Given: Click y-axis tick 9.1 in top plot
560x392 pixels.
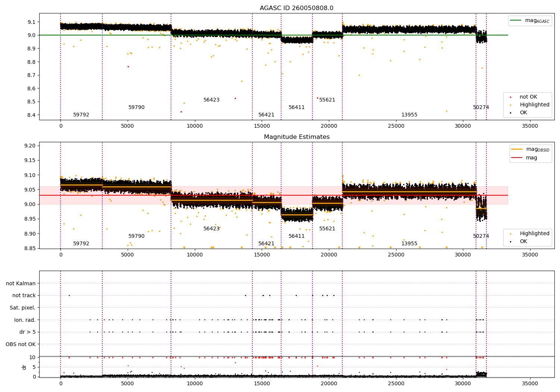Looking at the screenshot, I should pos(31,22).
